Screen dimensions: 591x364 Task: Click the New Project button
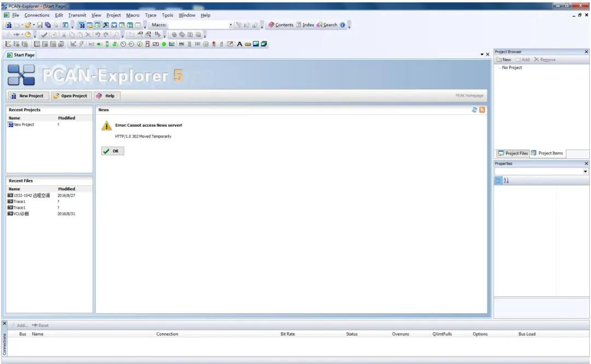28,96
